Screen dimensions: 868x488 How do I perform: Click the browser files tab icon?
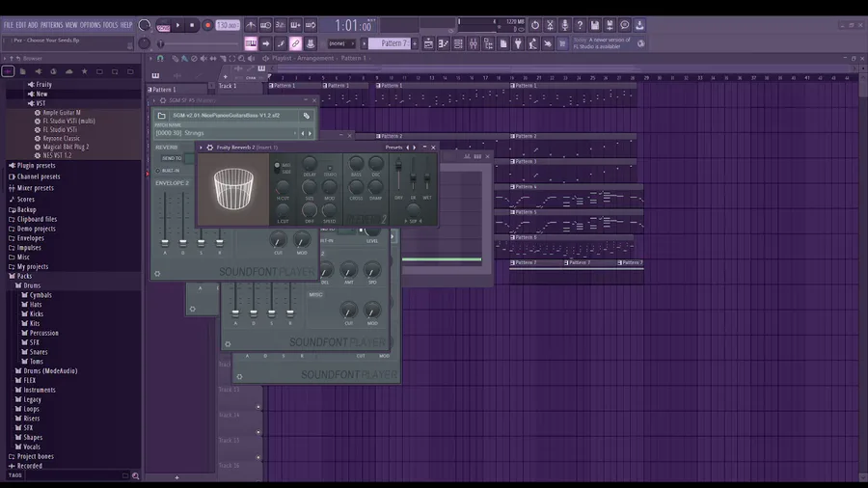tap(23, 71)
